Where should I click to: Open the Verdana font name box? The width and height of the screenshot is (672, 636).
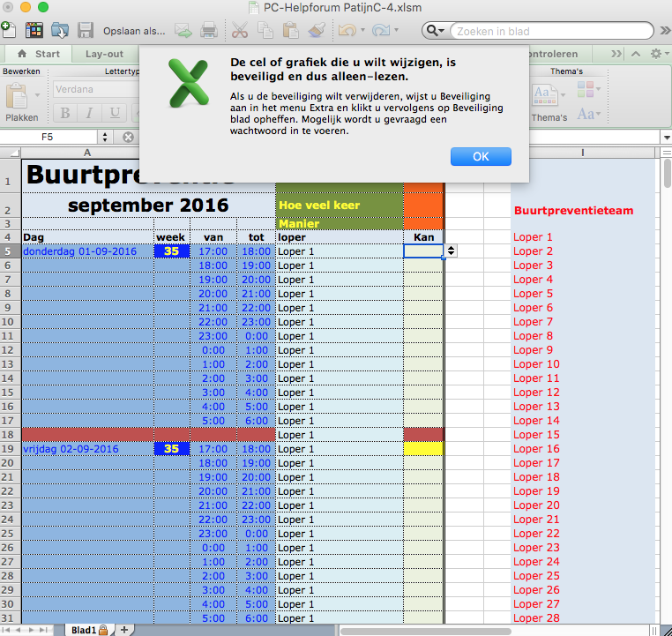(96, 90)
